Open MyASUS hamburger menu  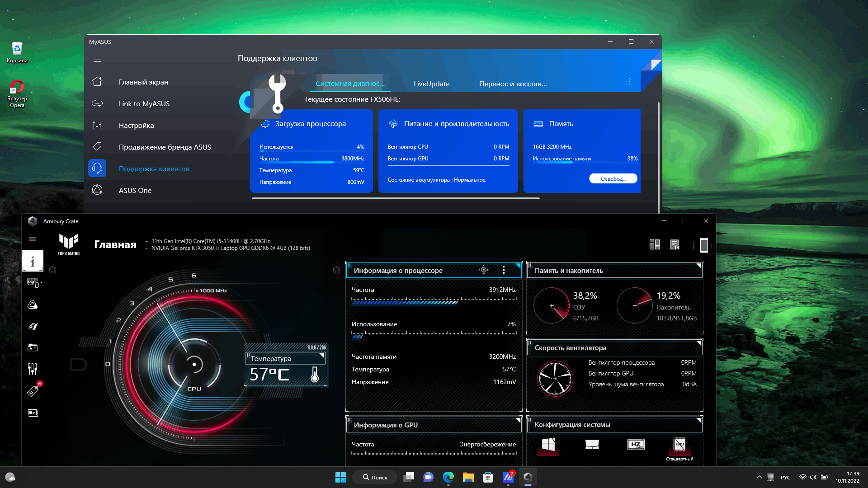[97, 60]
